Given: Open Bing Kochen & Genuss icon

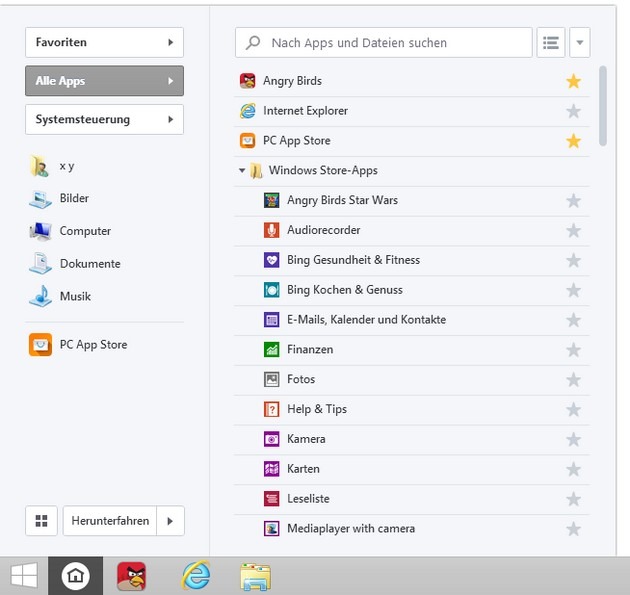Looking at the screenshot, I should pyautogui.click(x=272, y=290).
